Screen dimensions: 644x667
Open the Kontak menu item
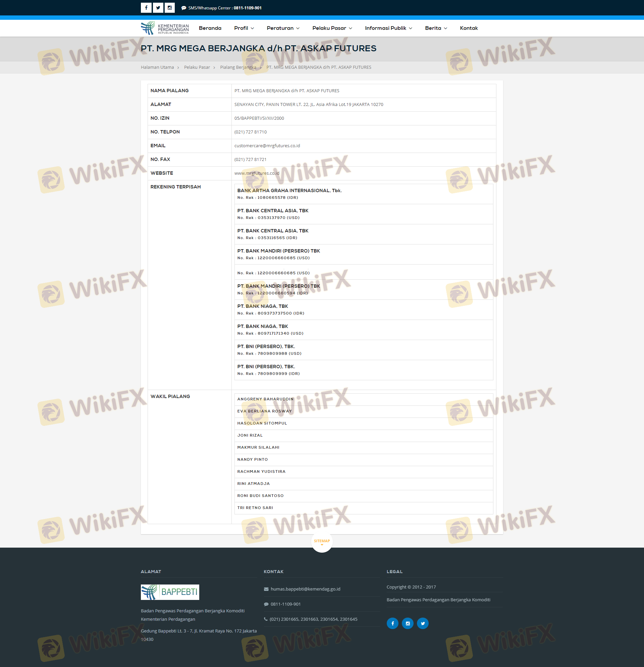pyautogui.click(x=468, y=28)
